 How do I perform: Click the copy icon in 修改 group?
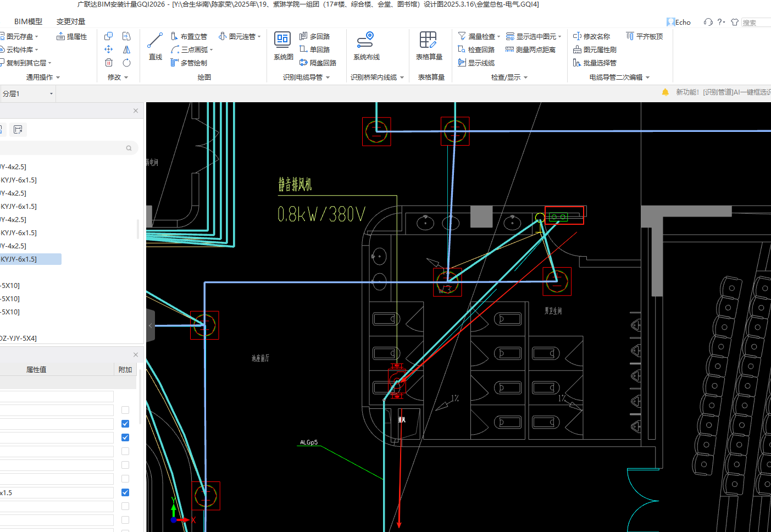(x=109, y=36)
